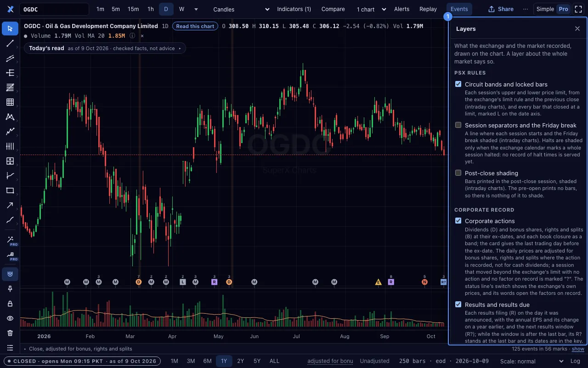Click the show link for events

pos(578,349)
